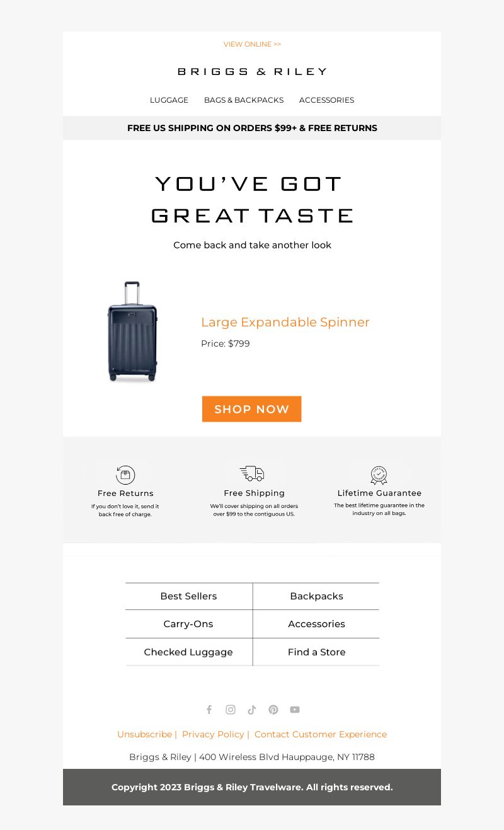Open the Large Expandable Spinner product link
Viewport: 504px width, 830px height.
[285, 322]
